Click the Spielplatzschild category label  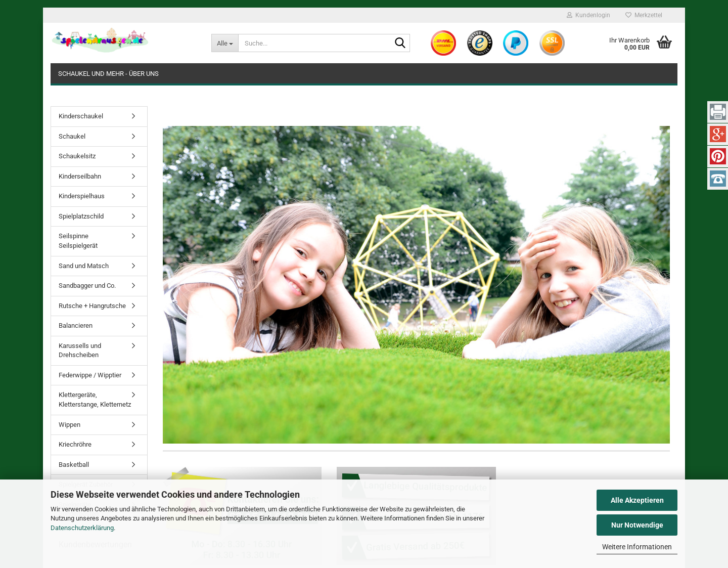point(81,216)
